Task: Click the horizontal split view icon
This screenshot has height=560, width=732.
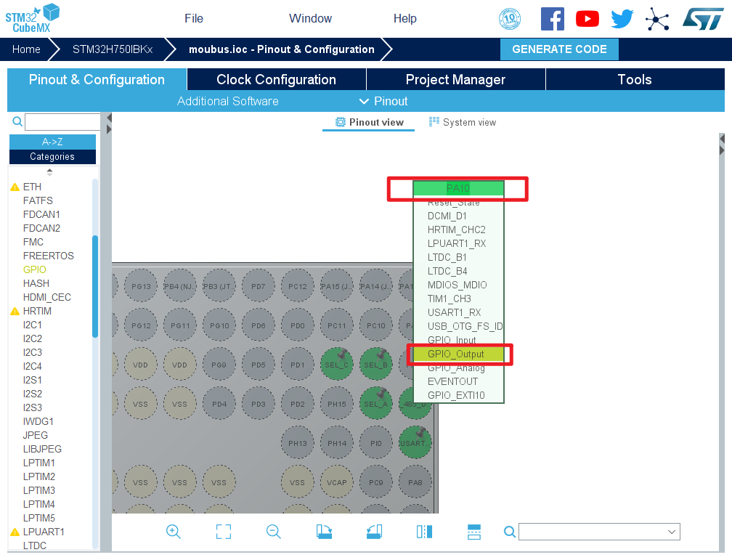Action: tap(473, 532)
